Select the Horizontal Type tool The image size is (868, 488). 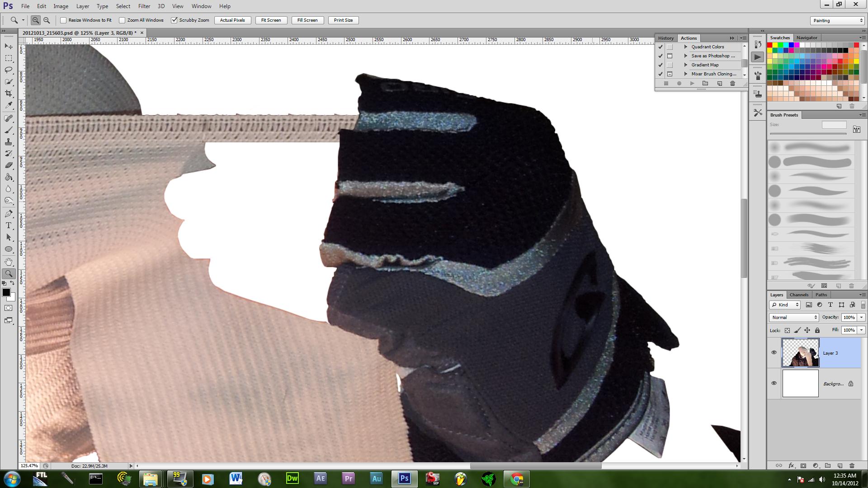(x=9, y=225)
